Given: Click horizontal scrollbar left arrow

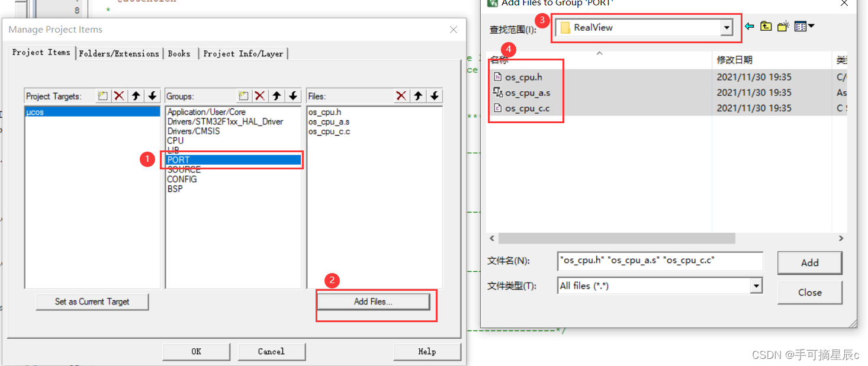Looking at the screenshot, I should pos(492,238).
